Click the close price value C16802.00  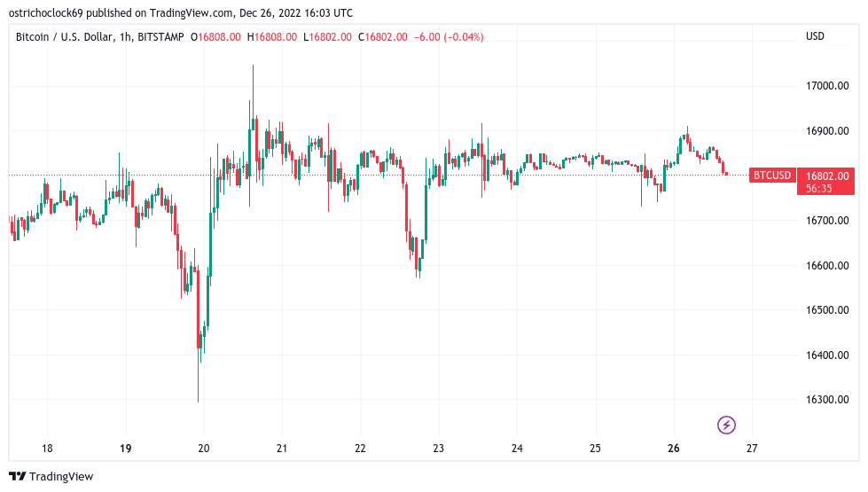tap(382, 37)
